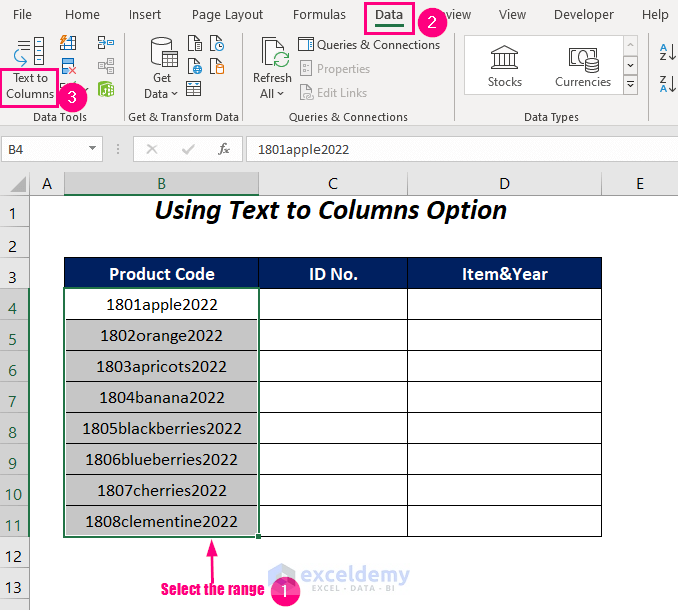This screenshot has width=678, height=610.
Task: Open Manage Data Model green icon
Action: [x=106, y=89]
